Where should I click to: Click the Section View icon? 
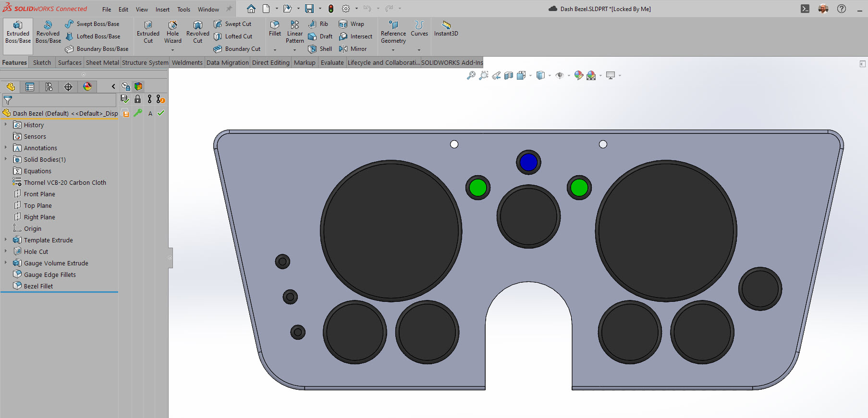(509, 75)
